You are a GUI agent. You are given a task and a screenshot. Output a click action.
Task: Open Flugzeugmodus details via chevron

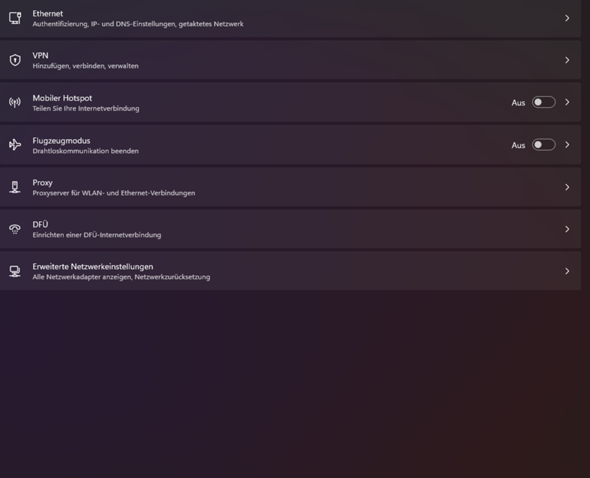point(567,145)
